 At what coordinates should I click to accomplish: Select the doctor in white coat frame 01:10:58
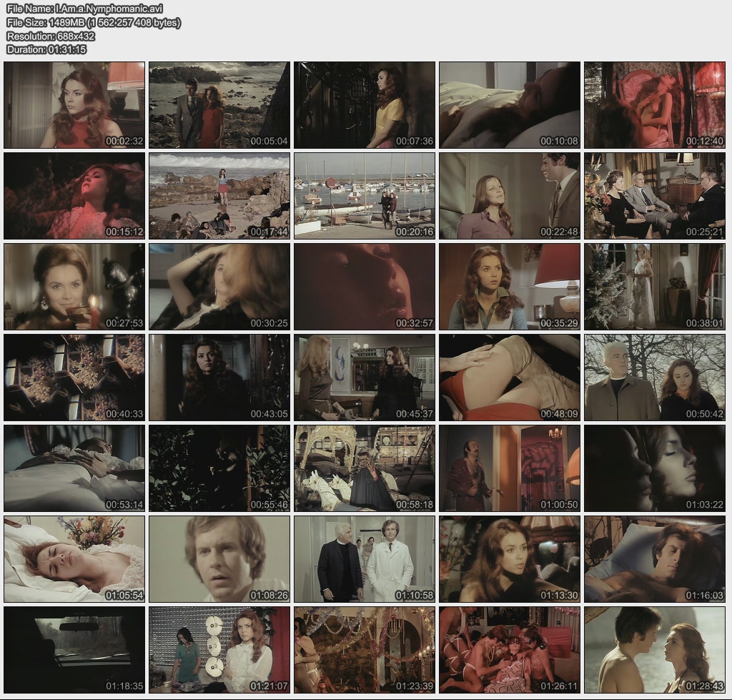[x=365, y=558]
